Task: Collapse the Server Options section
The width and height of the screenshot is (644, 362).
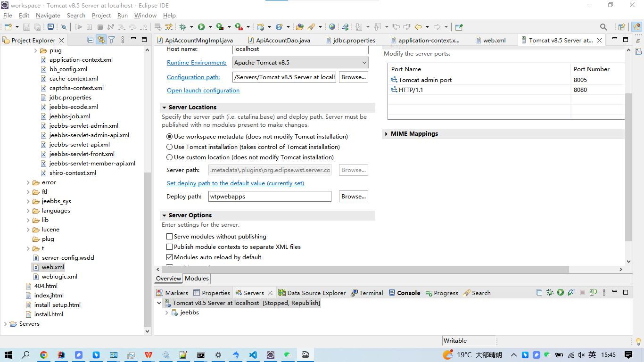Action: (164, 215)
